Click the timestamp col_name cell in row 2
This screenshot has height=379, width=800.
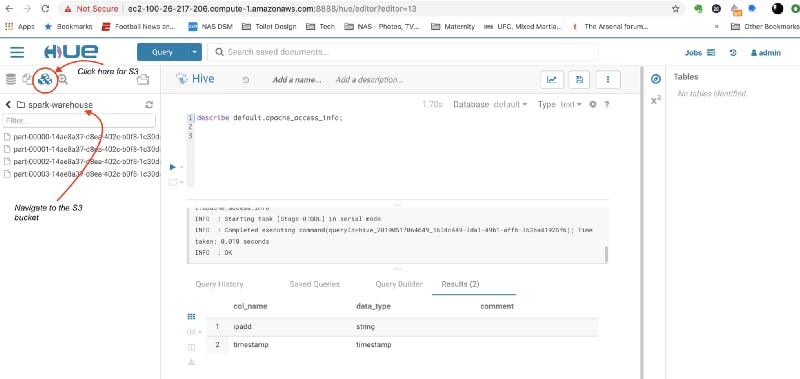tap(251, 345)
